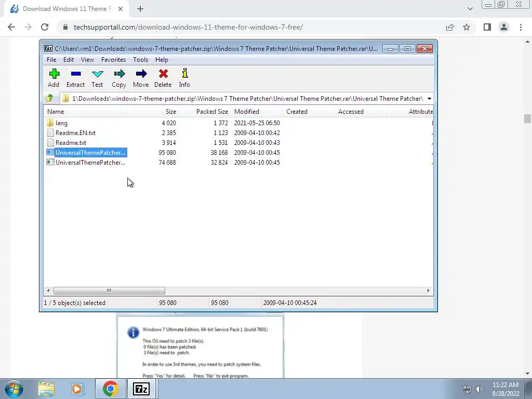Click the '1 / 5 object(s) selected' status
This screenshot has width=532, height=399.
click(75, 303)
